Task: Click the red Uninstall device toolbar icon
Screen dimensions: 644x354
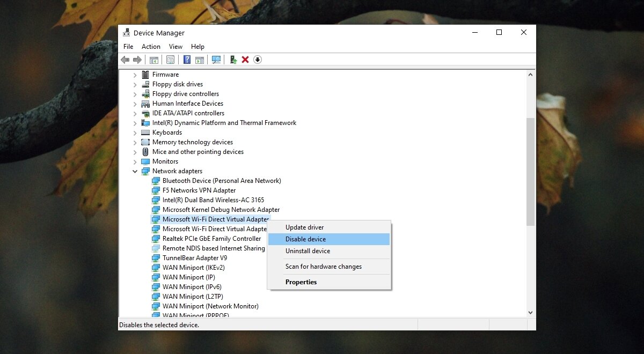Action: [x=245, y=60]
